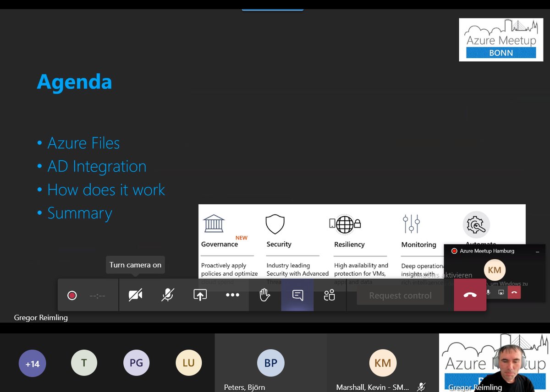This screenshot has width=550, height=392.
Task: Select the BP avatar of Peters, Björn
Action: tap(271, 363)
